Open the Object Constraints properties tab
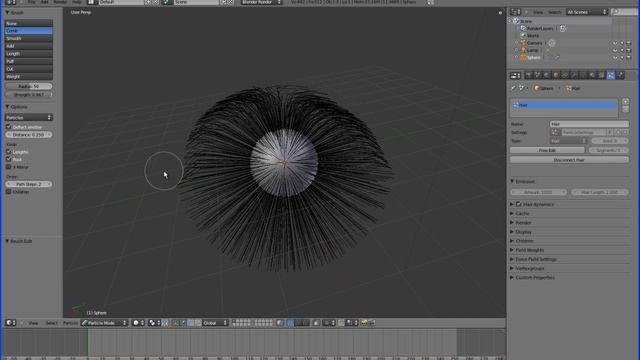Viewport: 640px width, 360px height. [565, 75]
